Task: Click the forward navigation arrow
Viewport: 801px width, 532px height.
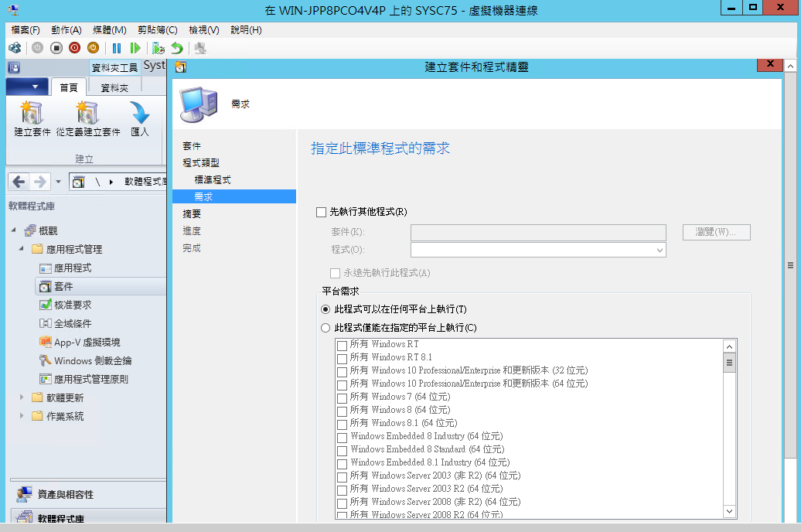Action: coord(39,182)
